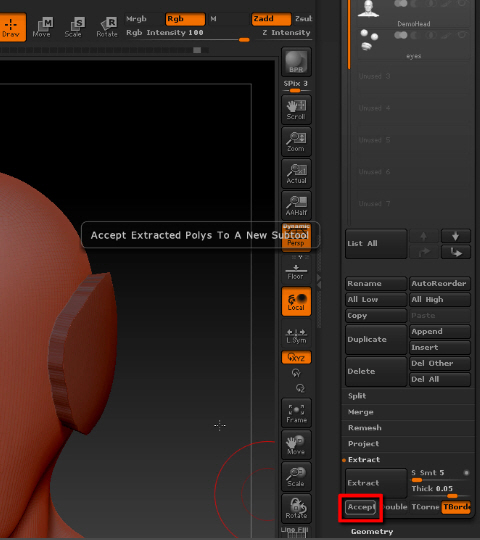The width and height of the screenshot is (480, 540).
Task: Select the eyes subtool thumbnail
Action: point(369,40)
